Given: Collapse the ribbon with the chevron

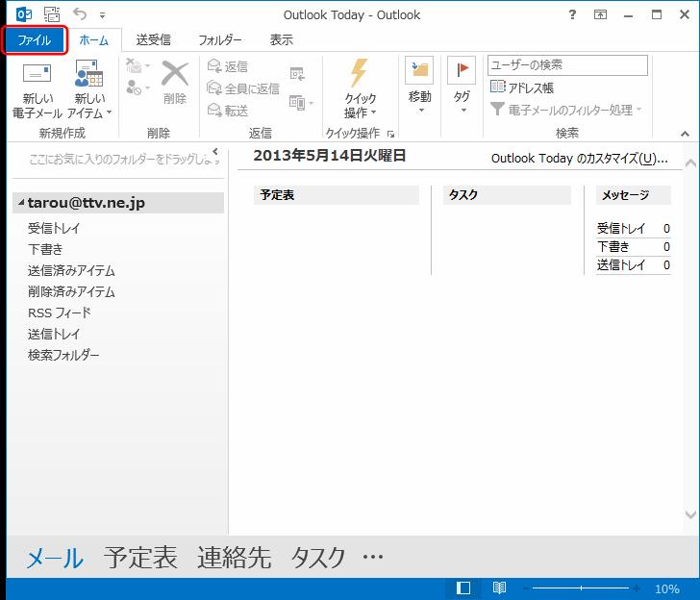Looking at the screenshot, I should [685, 134].
